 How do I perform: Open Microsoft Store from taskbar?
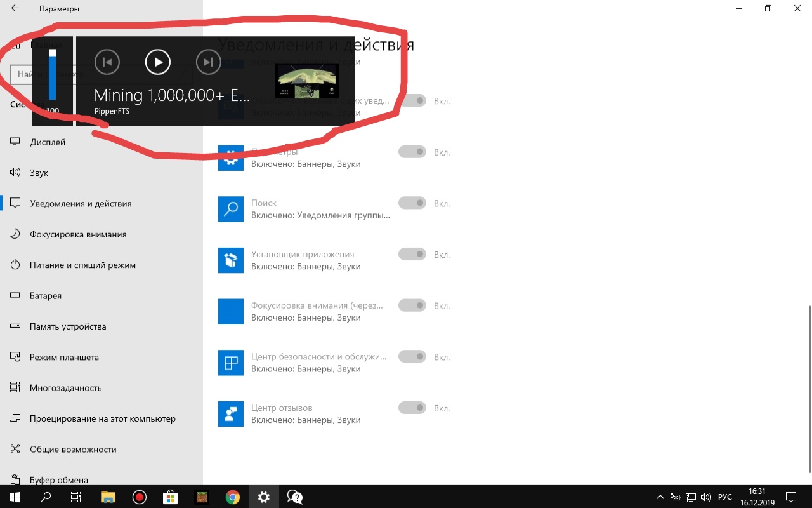pos(170,497)
